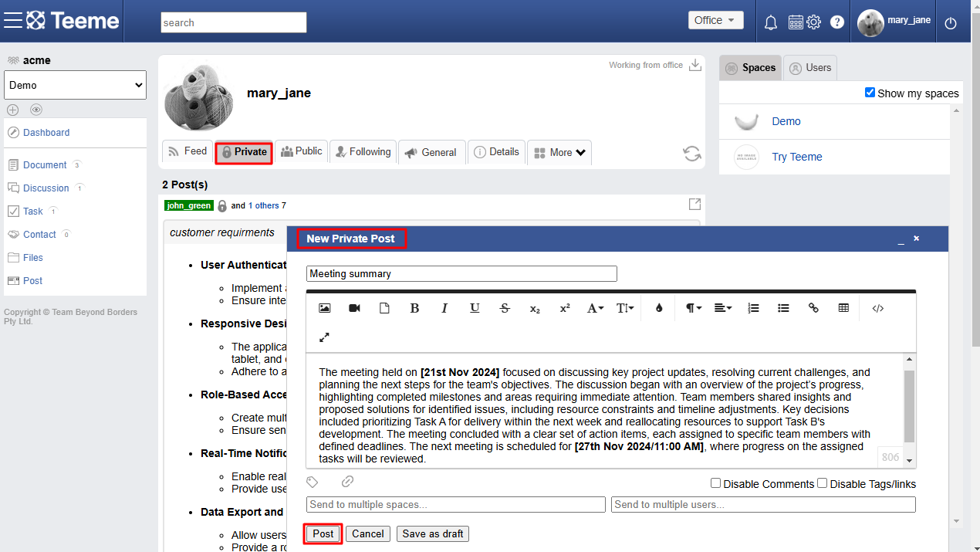
Task: Enable Disable Comments checkbox
Action: [x=716, y=483]
